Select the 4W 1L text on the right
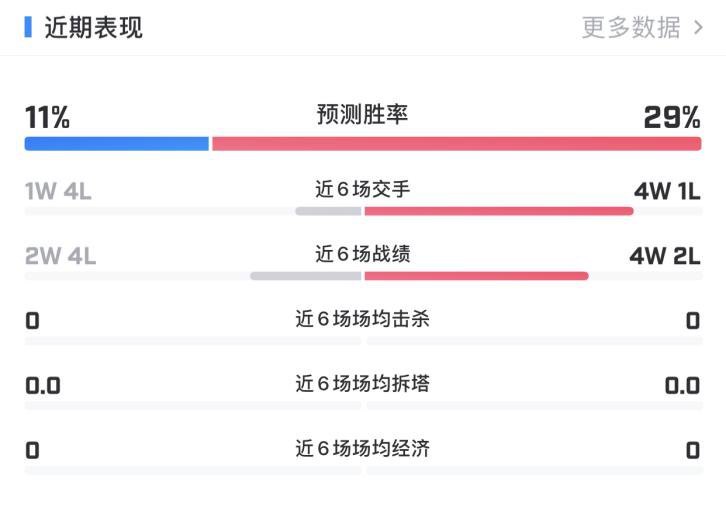 (667, 191)
